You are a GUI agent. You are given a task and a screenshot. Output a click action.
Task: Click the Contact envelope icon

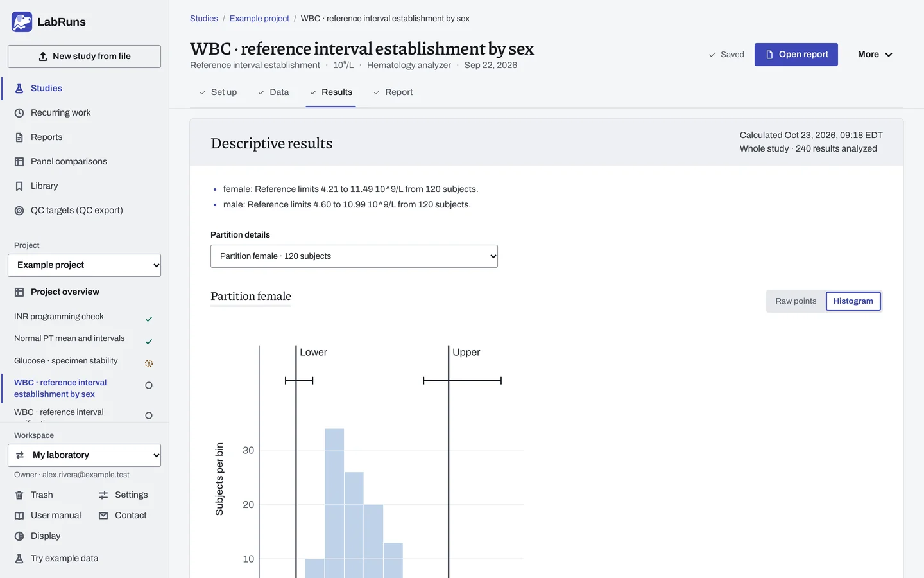[x=103, y=516]
